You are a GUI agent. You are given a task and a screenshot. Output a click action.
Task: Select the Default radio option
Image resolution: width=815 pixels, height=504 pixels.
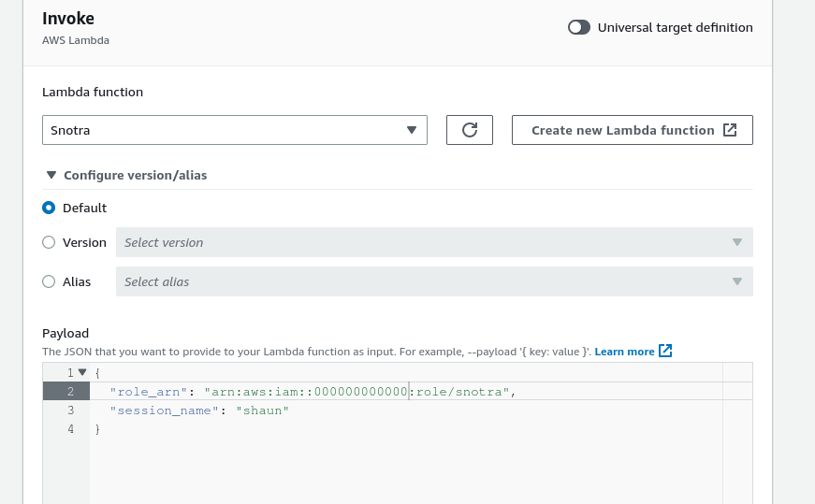(49, 208)
